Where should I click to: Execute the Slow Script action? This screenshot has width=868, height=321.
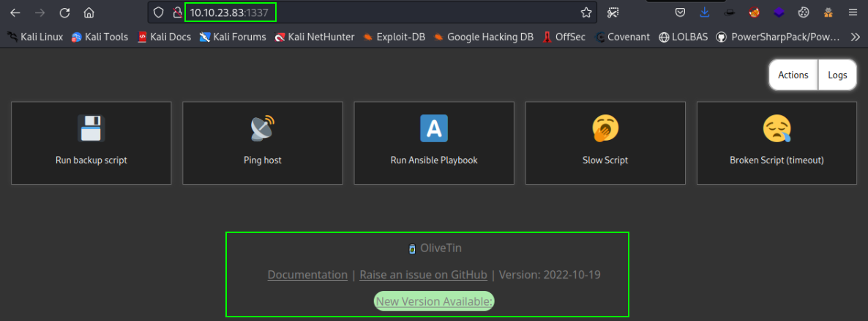(x=605, y=143)
